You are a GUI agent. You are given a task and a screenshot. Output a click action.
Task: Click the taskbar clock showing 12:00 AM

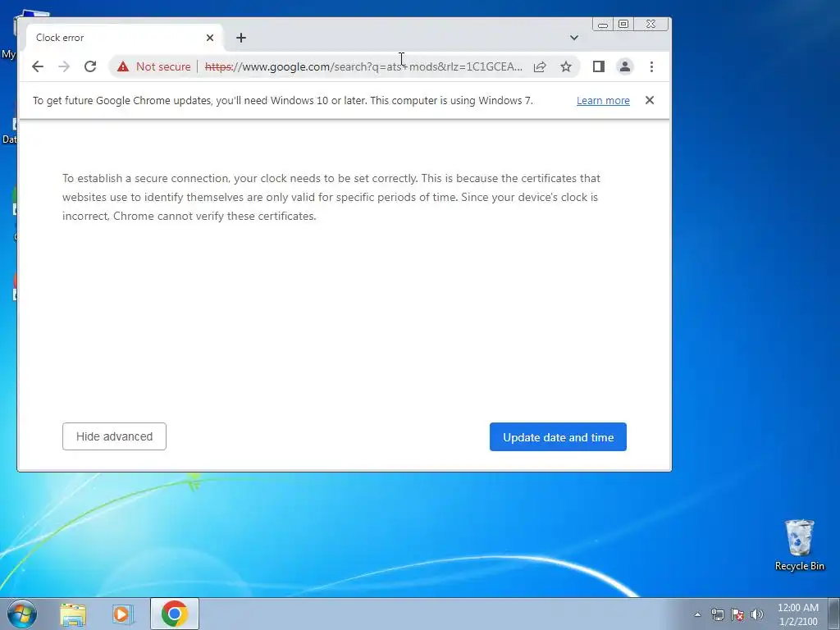pyautogui.click(x=798, y=614)
